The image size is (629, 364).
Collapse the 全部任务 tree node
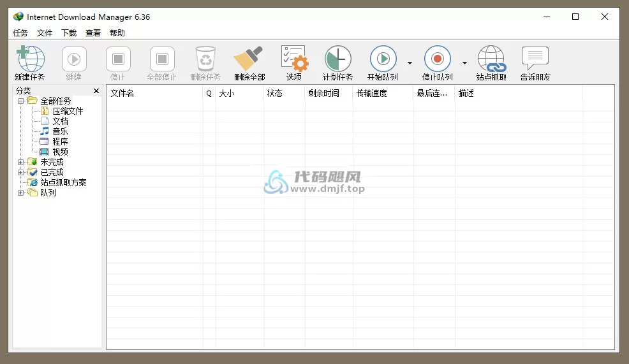[x=20, y=101]
